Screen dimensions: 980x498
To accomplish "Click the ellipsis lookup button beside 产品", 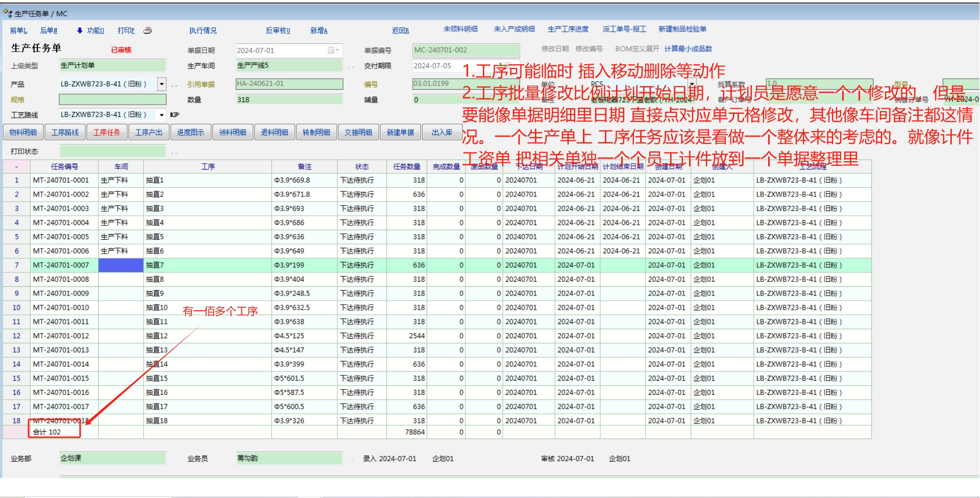I will pyautogui.click(x=175, y=85).
